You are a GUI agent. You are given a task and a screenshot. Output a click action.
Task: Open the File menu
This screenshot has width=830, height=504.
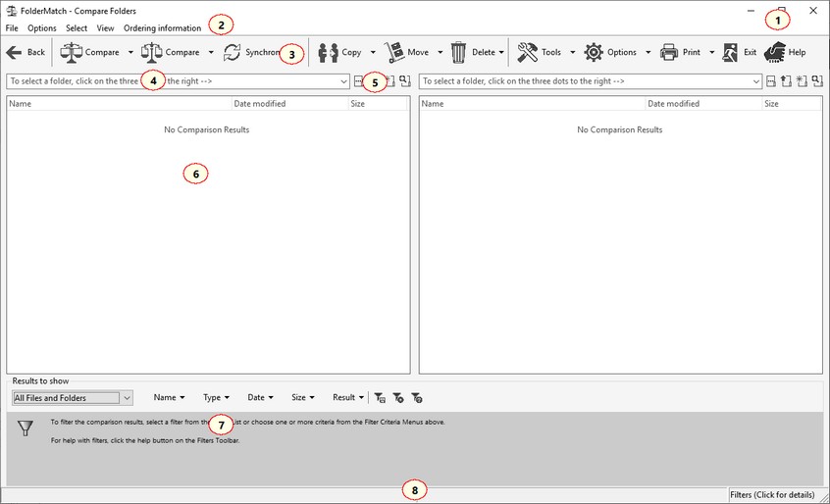tap(12, 28)
